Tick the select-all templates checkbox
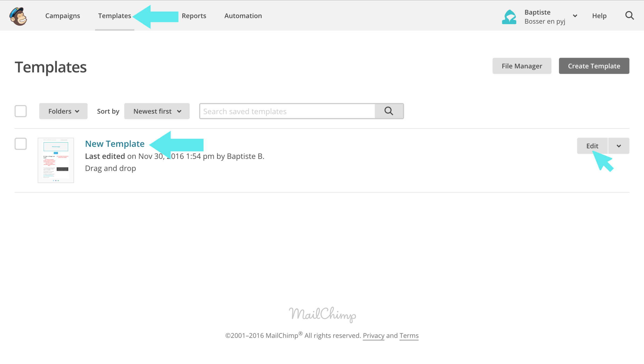This screenshot has height=364, width=644. coord(21,111)
